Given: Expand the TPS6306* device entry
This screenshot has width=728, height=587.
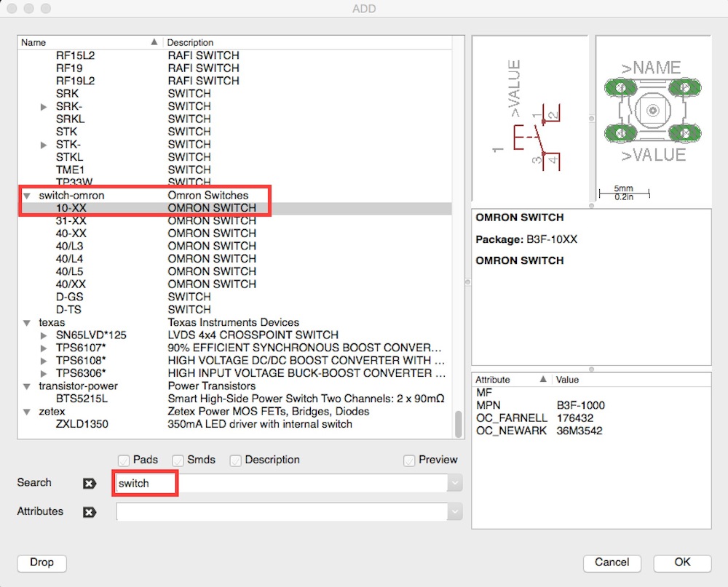Looking at the screenshot, I should coord(44,374).
